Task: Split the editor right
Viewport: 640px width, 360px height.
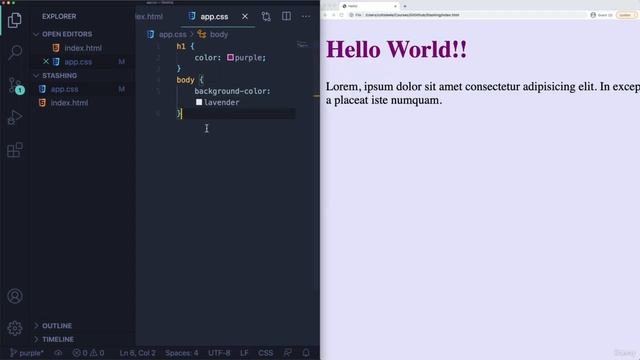Action: point(287,16)
